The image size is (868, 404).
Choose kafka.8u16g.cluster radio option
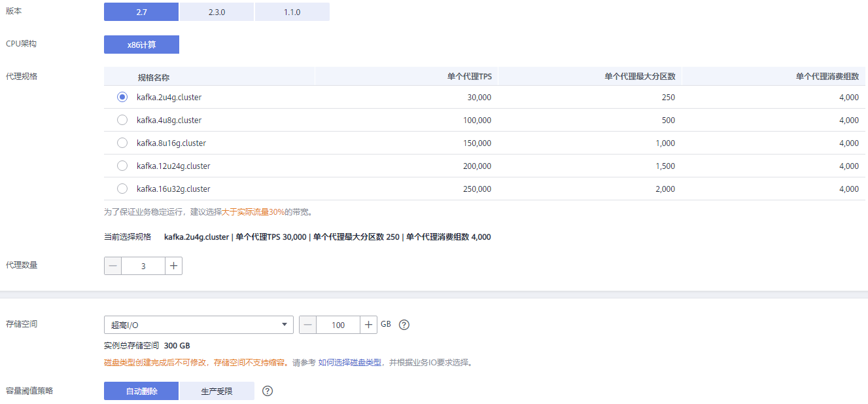pos(122,143)
